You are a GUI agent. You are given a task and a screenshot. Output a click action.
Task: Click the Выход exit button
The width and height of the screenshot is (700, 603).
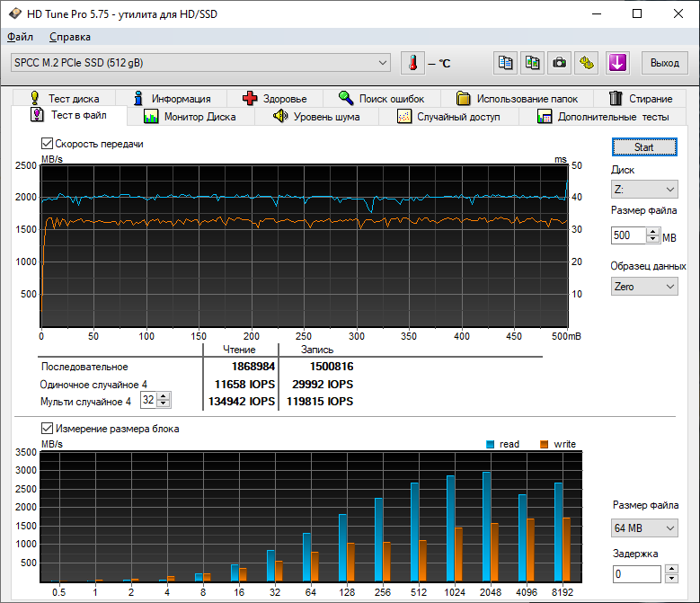coord(664,63)
